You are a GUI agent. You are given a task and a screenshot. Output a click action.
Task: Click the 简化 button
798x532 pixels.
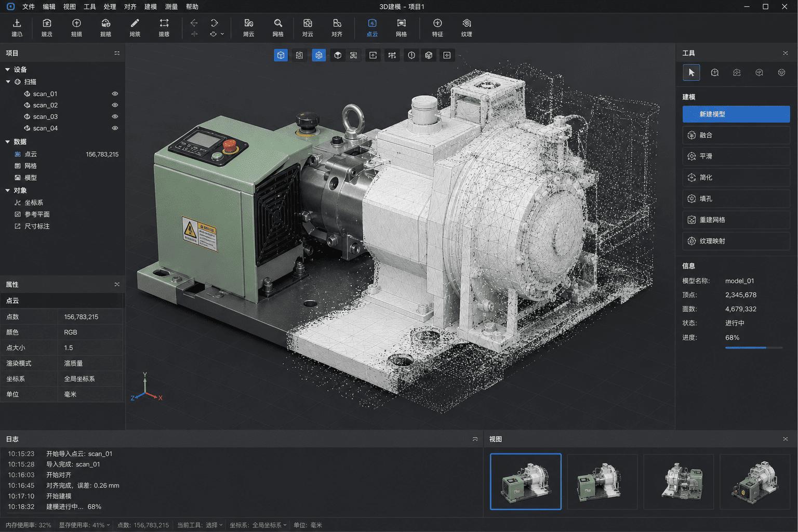click(x=736, y=178)
